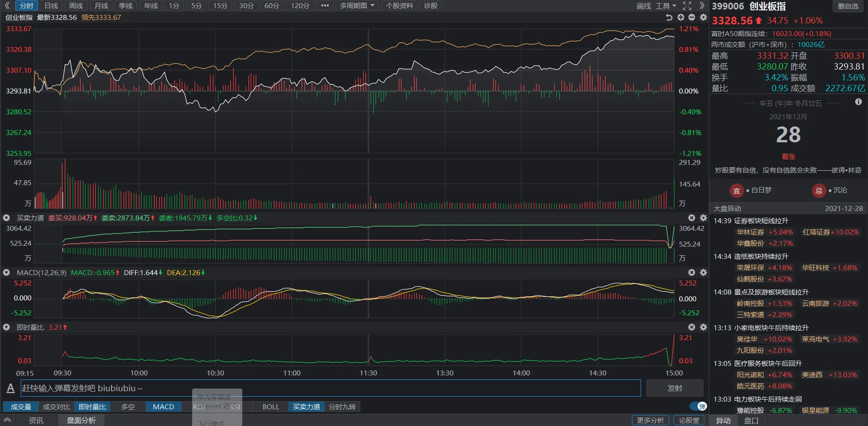Viewport: 868px width, 426px height.
Task: Open the 多周期图 dropdown
Action: tap(357, 6)
